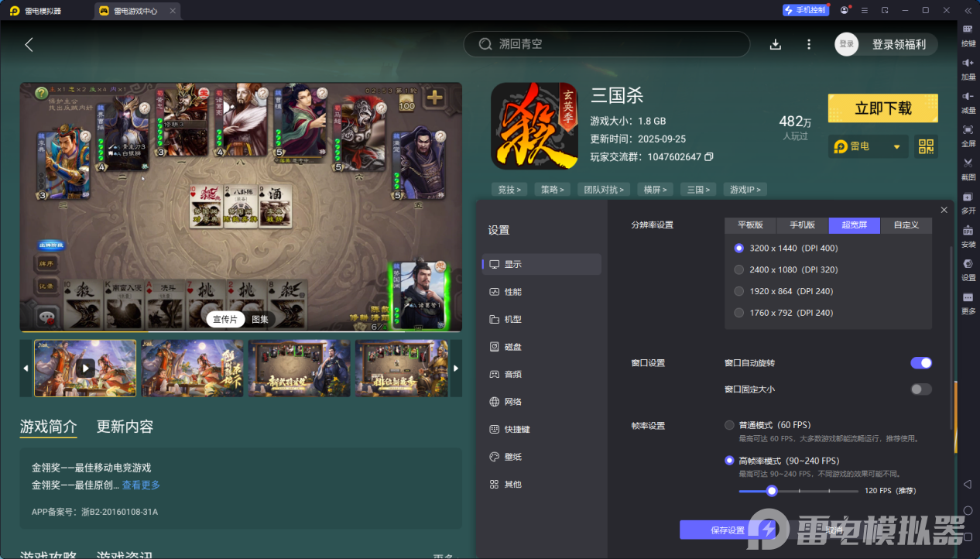
Task: Disable 窗口自动旋转 auto-rotation
Action: [921, 362]
